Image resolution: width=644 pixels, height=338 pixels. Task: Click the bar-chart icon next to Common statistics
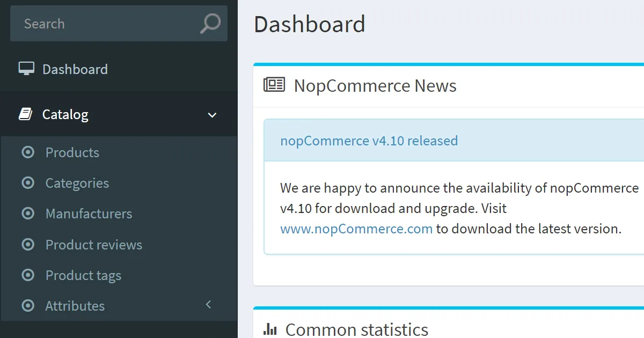pyautogui.click(x=269, y=329)
